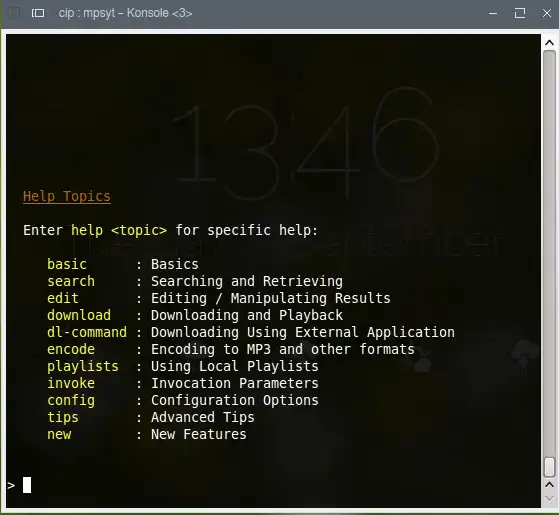Click the 'dl-command' topic keyword
This screenshot has height=515, width=559.
tap(87, 332)
